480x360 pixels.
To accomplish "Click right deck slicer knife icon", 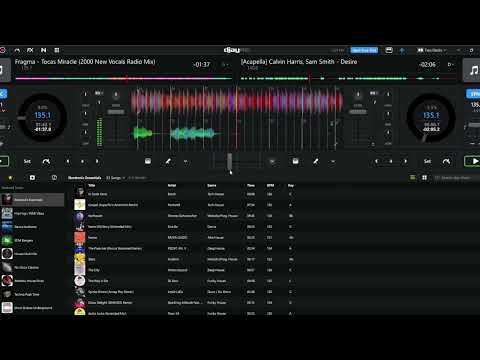I will point(315,161).
